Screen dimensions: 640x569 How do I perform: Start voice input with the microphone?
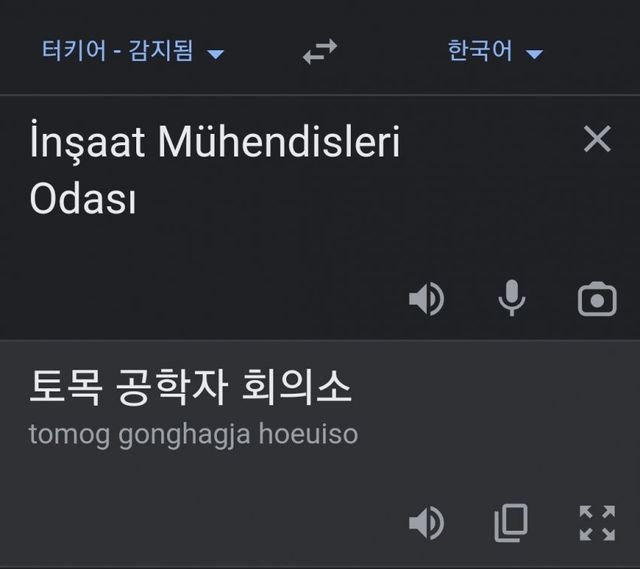tap(512, 299)
